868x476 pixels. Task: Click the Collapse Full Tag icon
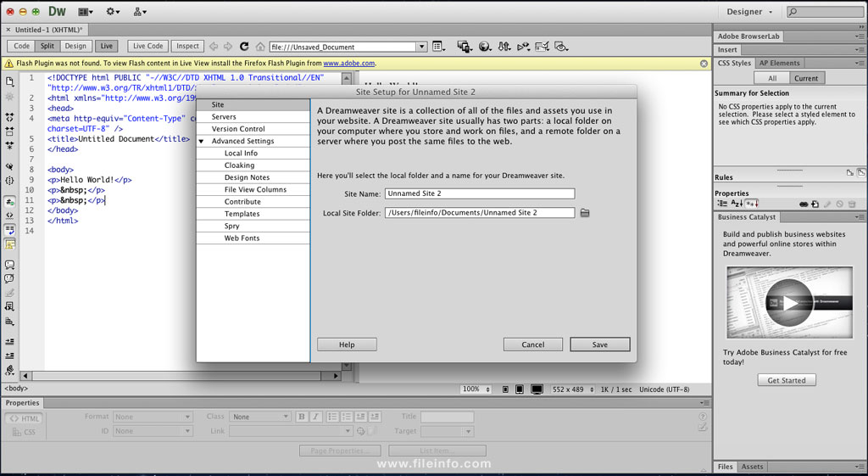pos(9,117)
